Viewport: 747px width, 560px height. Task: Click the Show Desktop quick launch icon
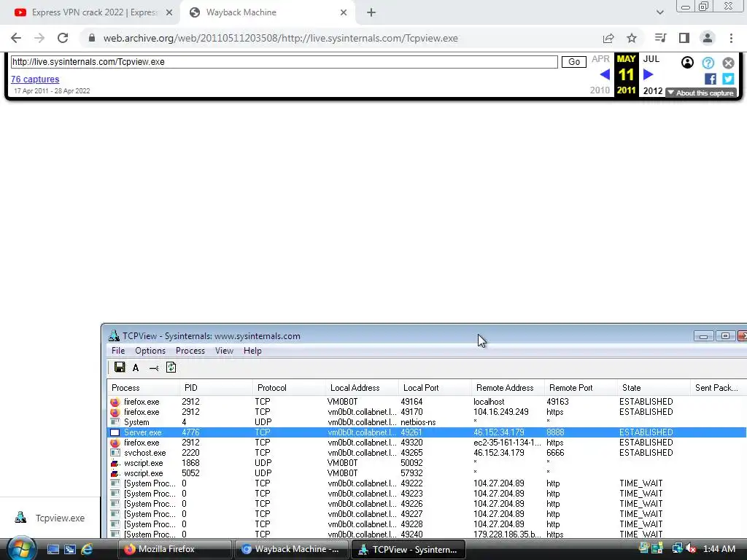[53, 549]
